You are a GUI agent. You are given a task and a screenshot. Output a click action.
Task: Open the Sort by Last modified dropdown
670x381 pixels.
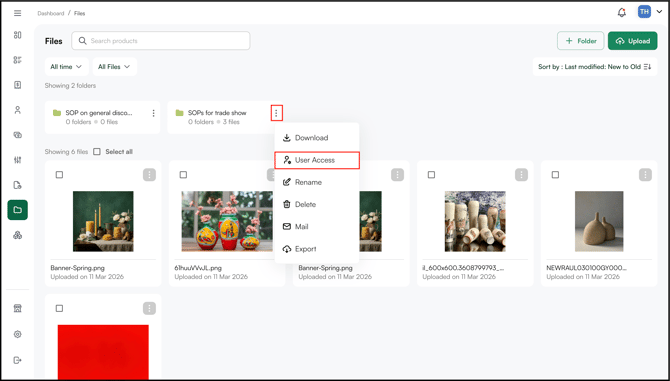click(x=595, y=67)
